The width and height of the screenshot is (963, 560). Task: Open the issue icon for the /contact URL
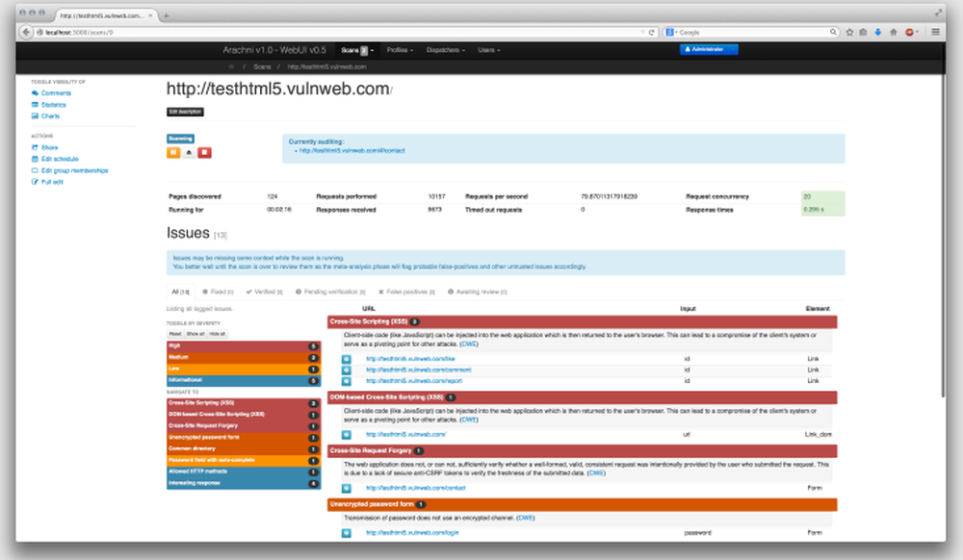tap(347, 489)
